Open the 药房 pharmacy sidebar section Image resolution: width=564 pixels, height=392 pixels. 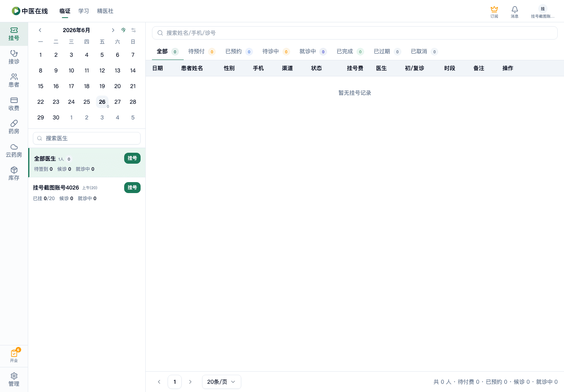14,127
